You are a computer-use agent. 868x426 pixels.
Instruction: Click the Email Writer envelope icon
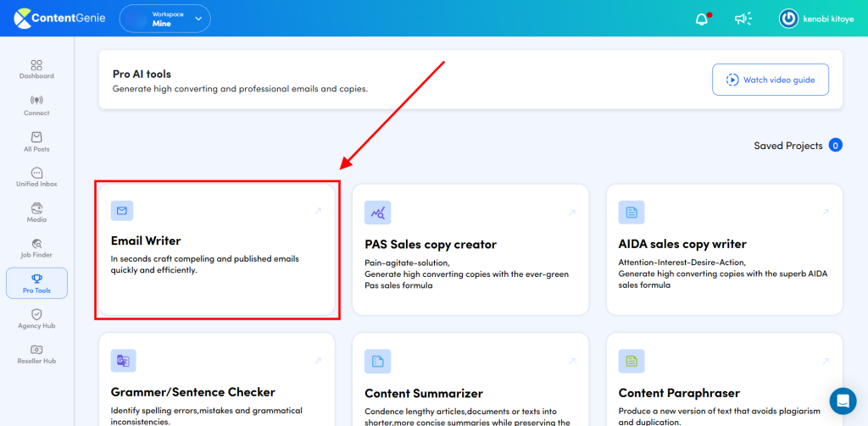(122, 211)
